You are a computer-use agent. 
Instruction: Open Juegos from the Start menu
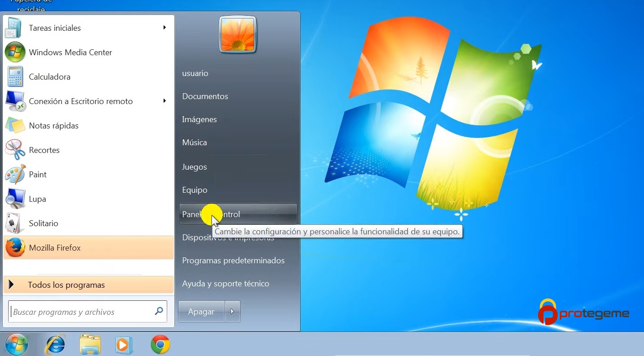pyautogui.click(x=194, y=167)
